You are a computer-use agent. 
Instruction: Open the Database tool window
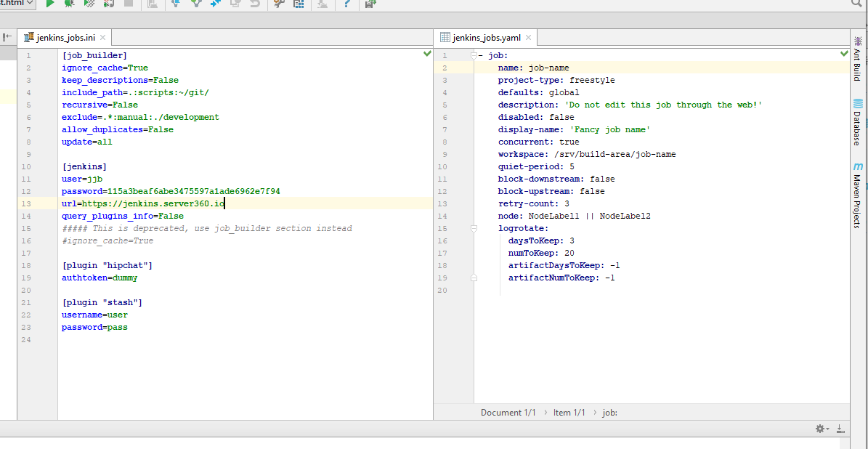pos(858,123)
